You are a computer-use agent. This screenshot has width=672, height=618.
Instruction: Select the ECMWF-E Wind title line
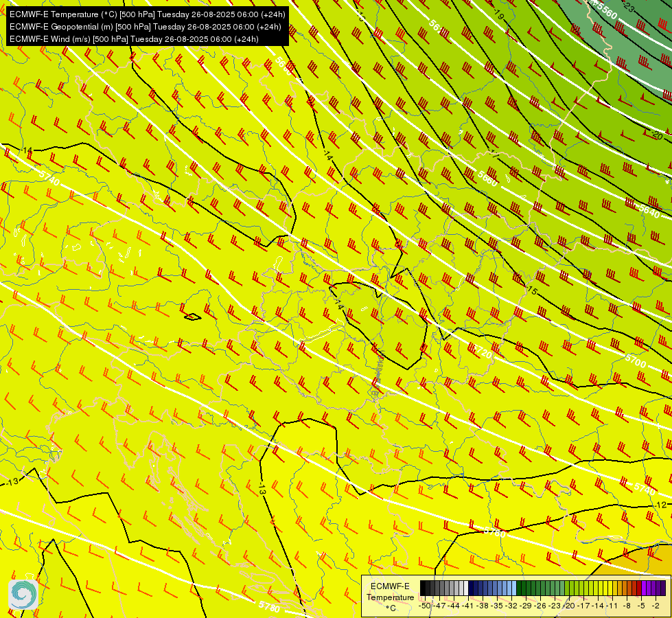(134, 39)
